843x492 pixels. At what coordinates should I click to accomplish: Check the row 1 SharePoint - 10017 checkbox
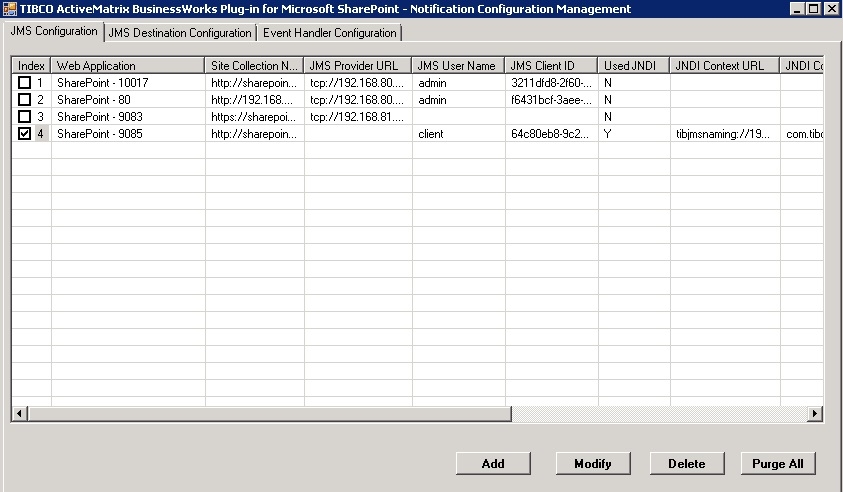[24, 82]
